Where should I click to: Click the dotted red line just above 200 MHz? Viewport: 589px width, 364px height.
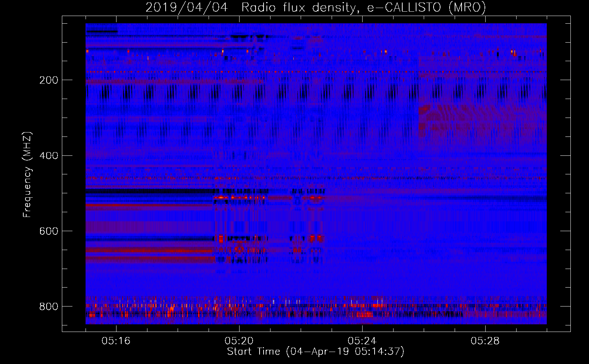point(316,72)
